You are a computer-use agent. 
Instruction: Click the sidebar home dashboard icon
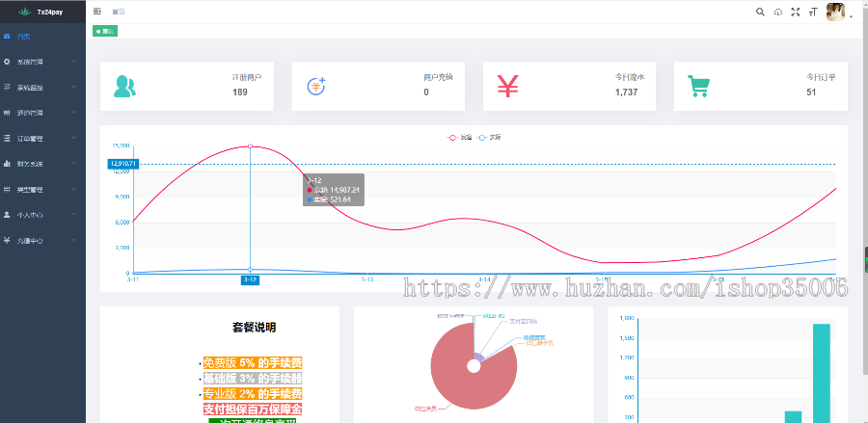(7, 37)
